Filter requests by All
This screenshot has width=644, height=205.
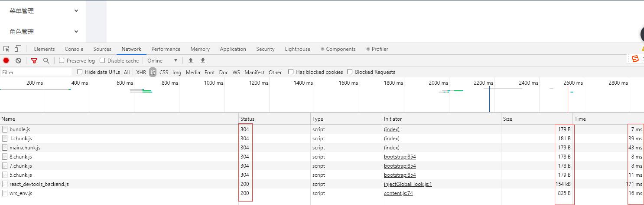[x=127, y=72]
